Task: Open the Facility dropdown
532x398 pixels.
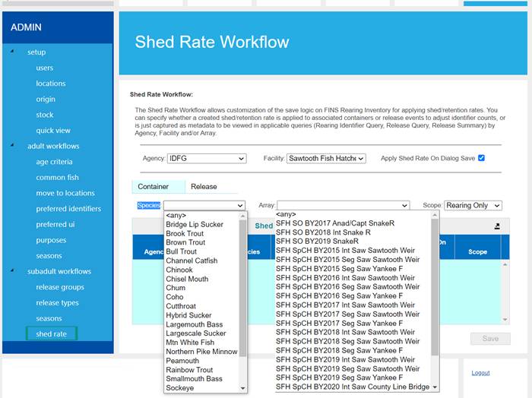Action: click(x=326, y=159)
